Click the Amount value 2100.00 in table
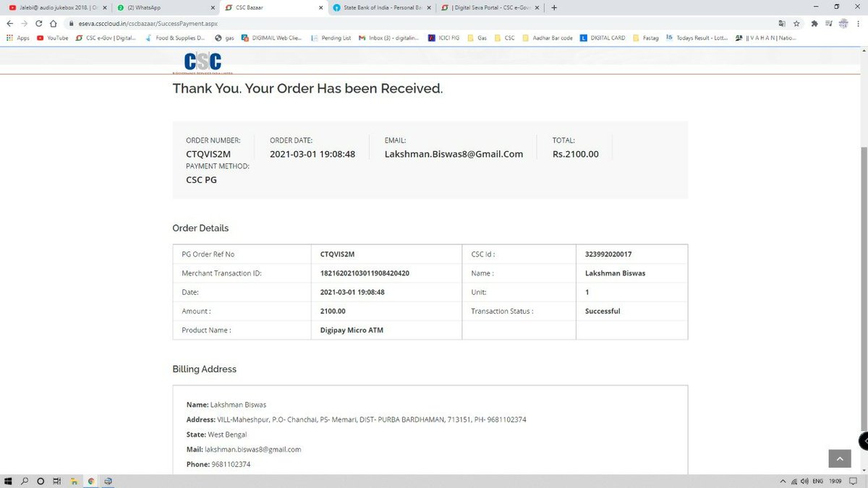The height and width of the screenshot is (488, 868). (x=333, y=311)
